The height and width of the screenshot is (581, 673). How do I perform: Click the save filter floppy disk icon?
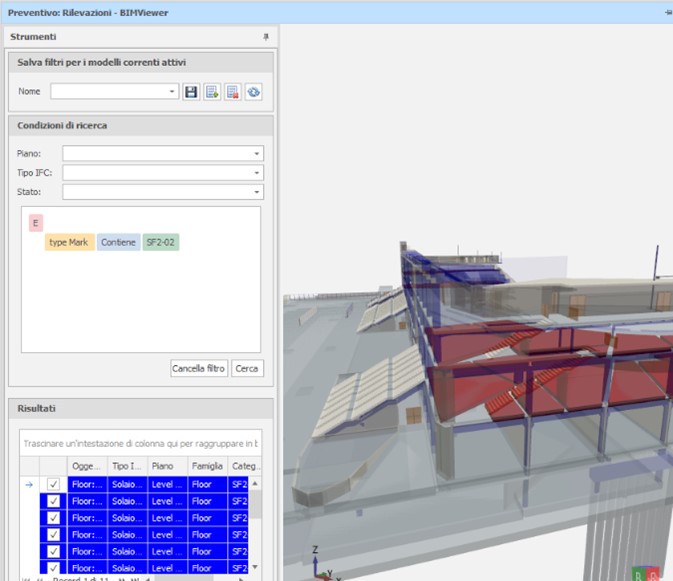click(191, 91)
